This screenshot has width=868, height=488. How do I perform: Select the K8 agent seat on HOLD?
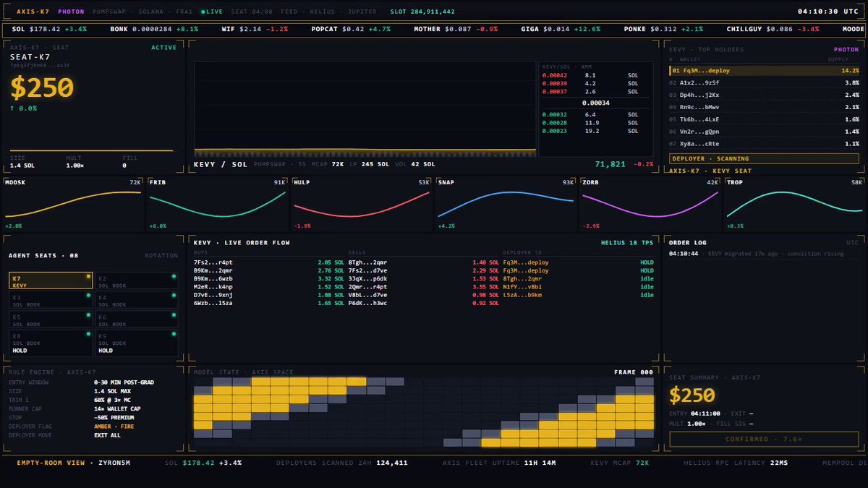click(x=51, y=343)
